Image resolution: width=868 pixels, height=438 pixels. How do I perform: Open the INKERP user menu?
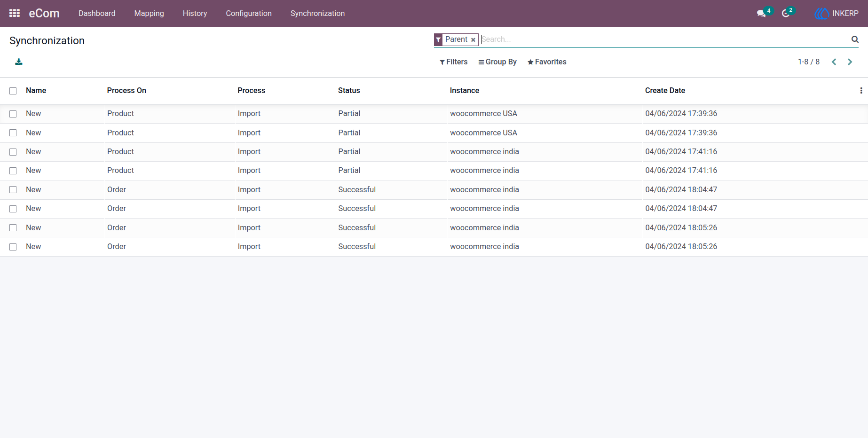coord(836,14)
